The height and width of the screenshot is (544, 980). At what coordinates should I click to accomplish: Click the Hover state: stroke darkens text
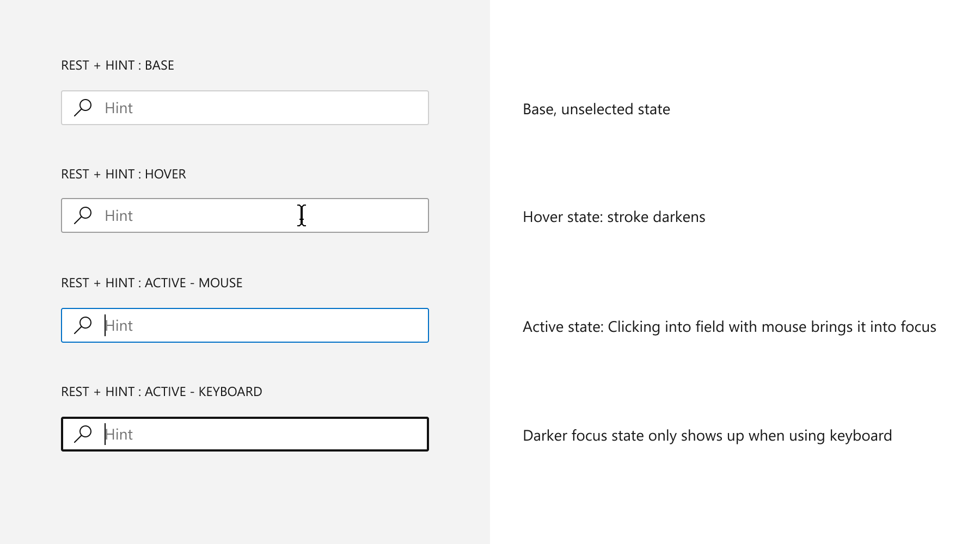tap(614, 217)
